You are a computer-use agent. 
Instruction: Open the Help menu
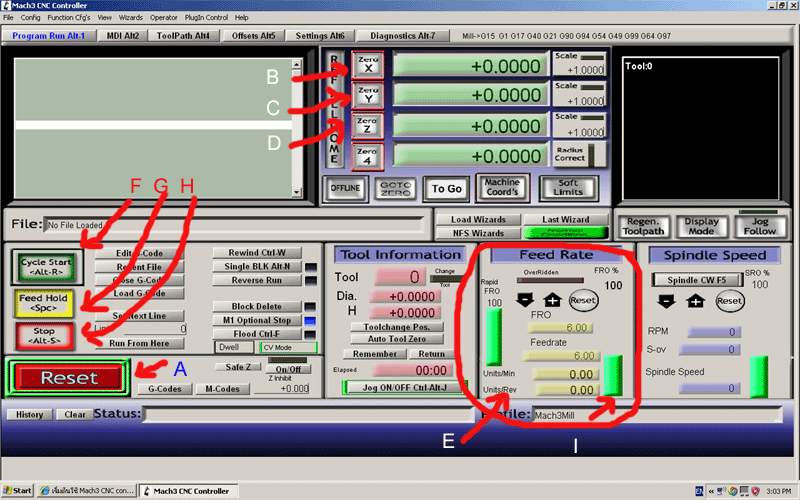tap(242, 17)
